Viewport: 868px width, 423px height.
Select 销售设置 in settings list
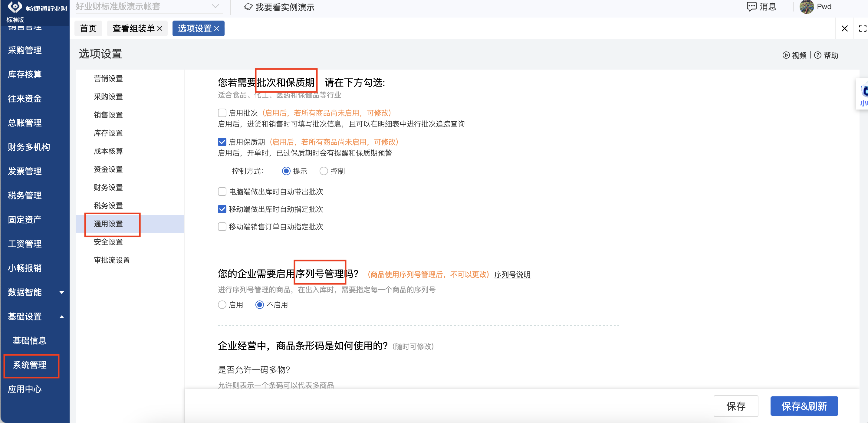point(108,115)
